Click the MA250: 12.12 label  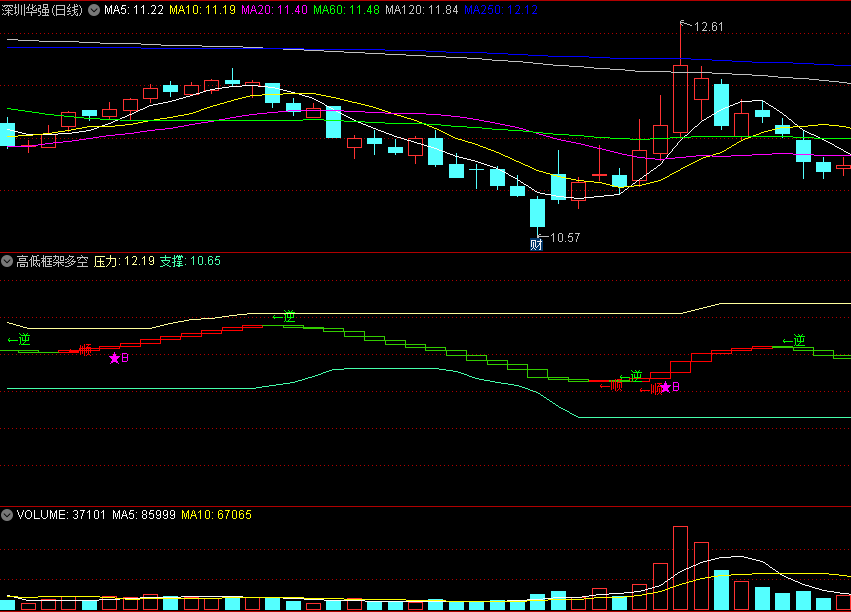tap(501, 10)
